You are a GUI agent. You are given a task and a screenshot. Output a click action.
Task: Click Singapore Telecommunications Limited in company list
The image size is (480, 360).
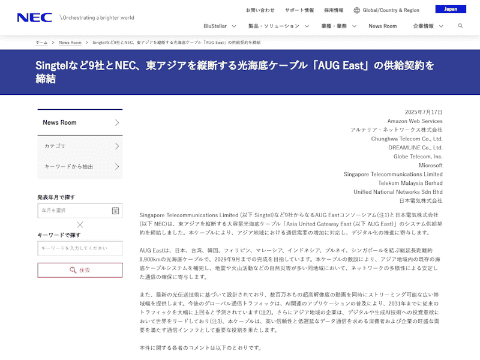pos(393,174)
